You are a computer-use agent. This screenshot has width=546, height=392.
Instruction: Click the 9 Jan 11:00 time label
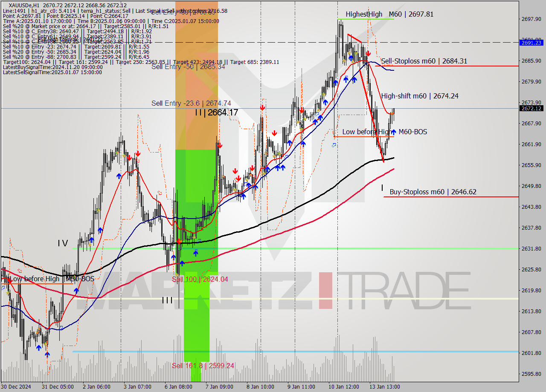coord(301,387)
